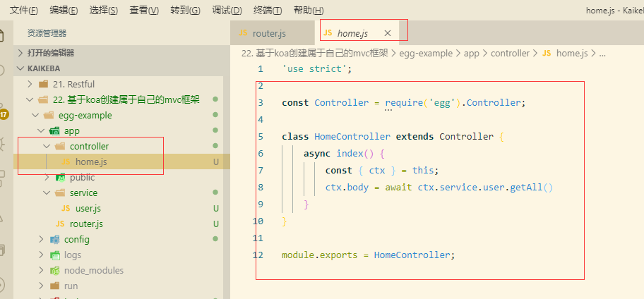Select the logs folder name
Viewport: 644px width, 299px height.
tap(73, 255)
